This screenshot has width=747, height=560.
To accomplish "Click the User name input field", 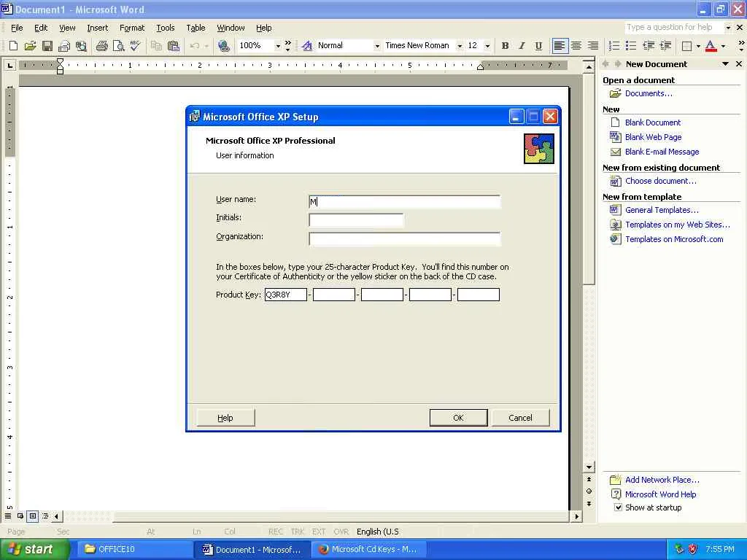I will coord(404,201).
